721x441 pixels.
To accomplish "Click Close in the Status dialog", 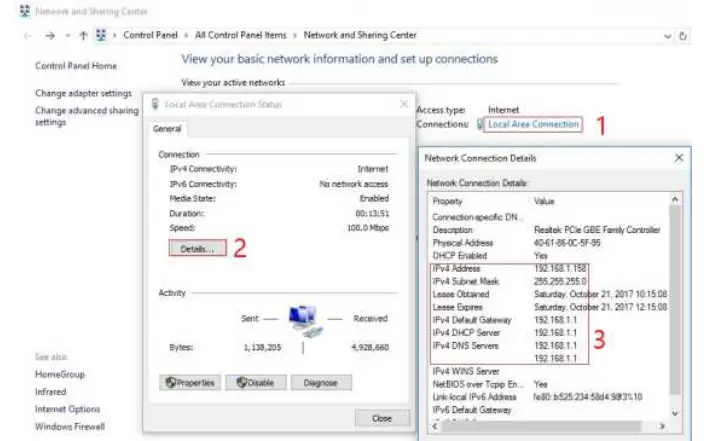I will click(382, 418).
